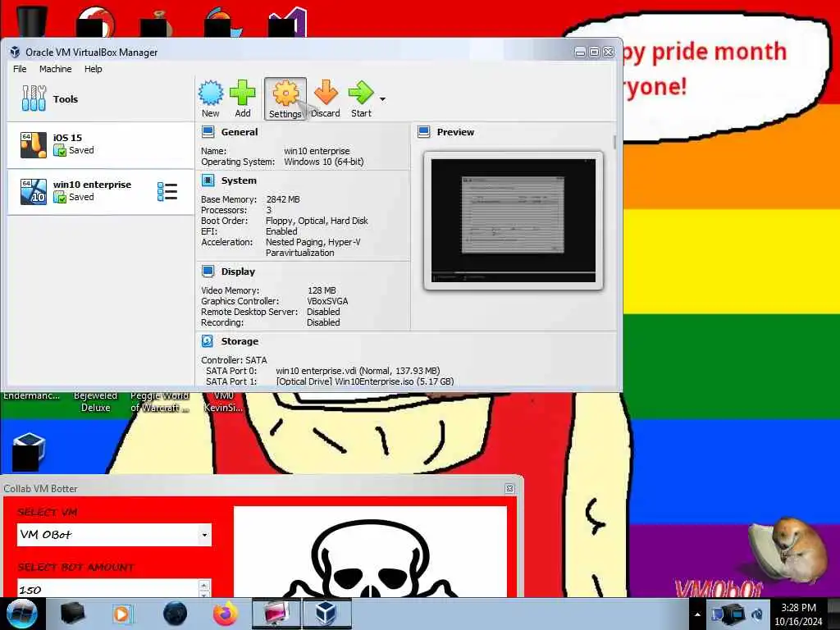The image size is (840, 630).
Task: Click the details pane vertical scrollbar
Action: pos(614,143)
